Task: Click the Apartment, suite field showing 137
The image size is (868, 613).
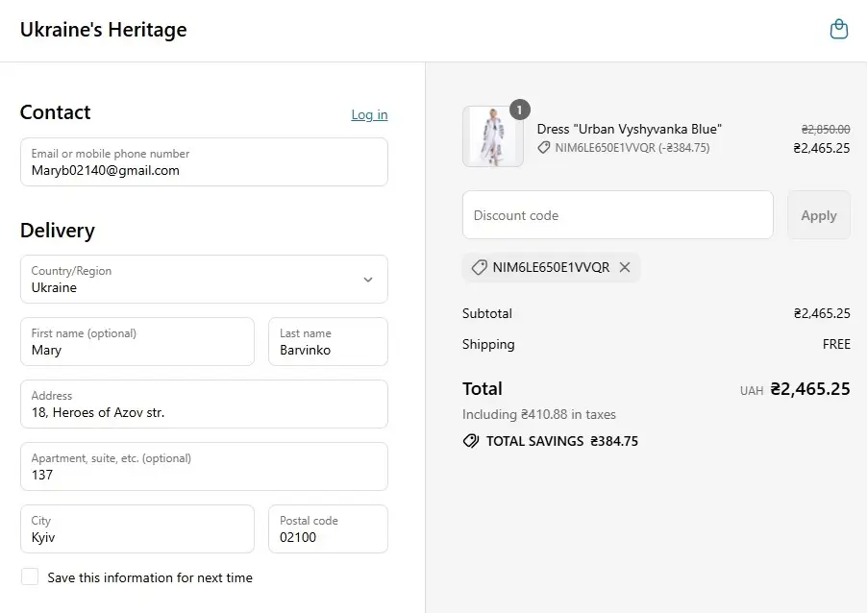Action: pyautogui.click(x=204, y=466)
